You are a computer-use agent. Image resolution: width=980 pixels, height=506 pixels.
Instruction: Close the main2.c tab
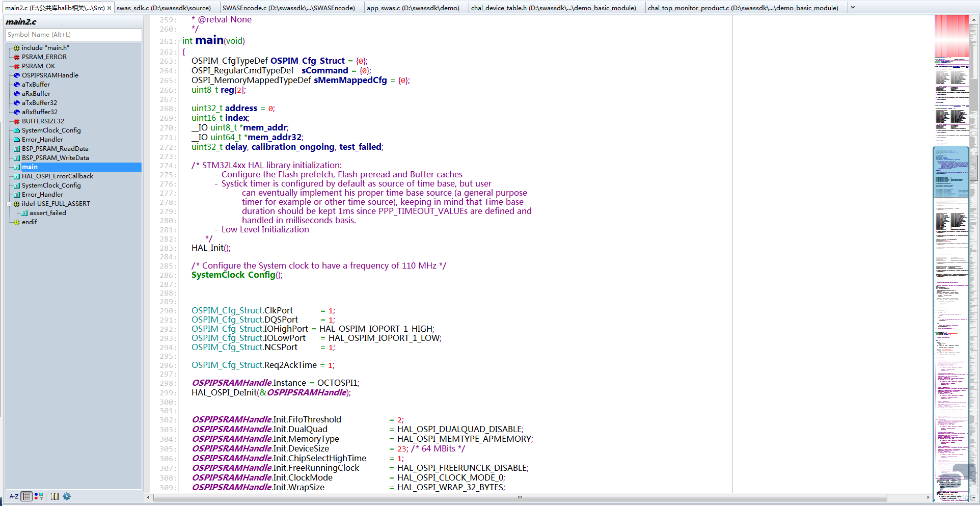pos(109,8)
